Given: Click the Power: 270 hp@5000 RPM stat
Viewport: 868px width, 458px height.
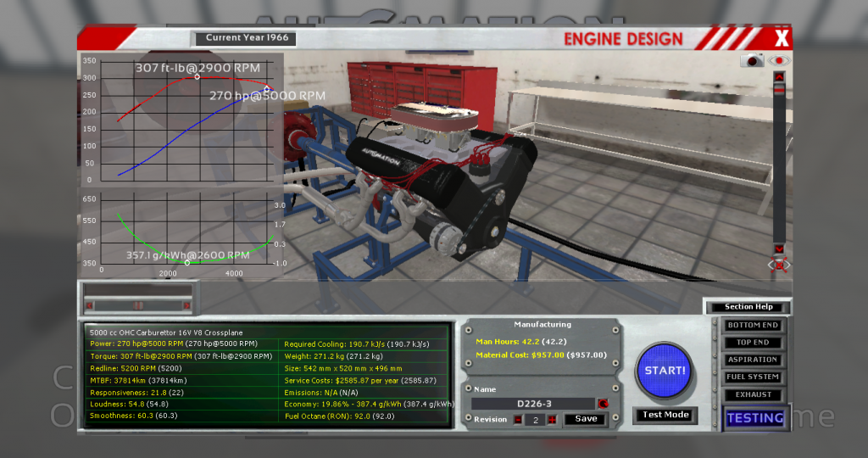Looking at the screenshot, I should [173, 343].
